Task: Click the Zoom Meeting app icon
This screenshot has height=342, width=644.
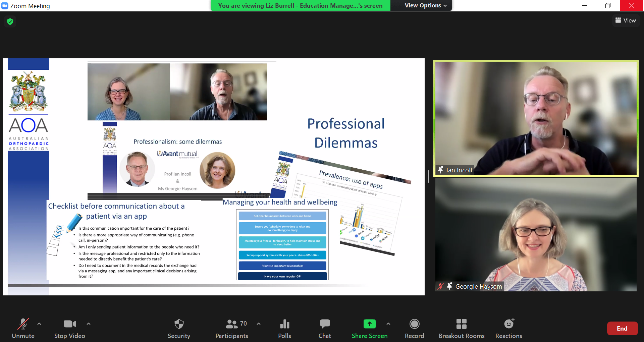Action: 5,6
